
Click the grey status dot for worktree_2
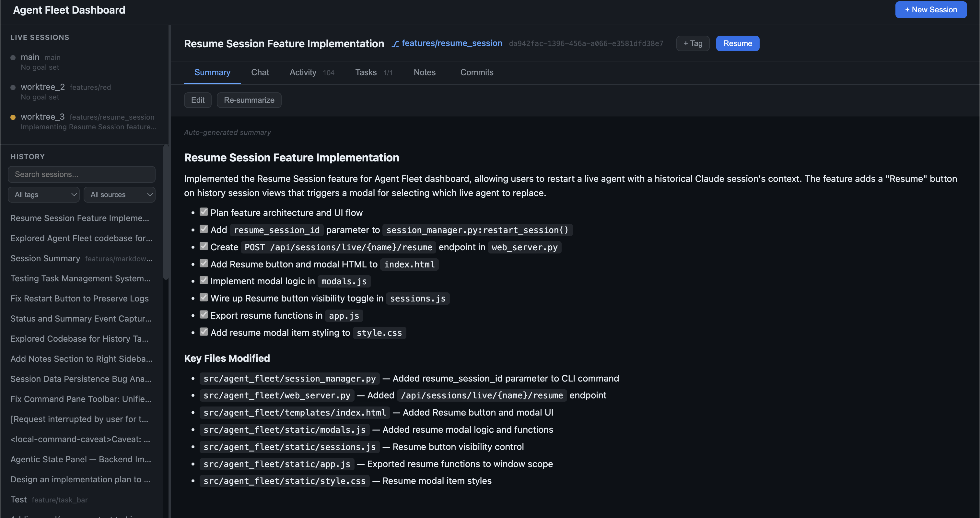(13, 87)
